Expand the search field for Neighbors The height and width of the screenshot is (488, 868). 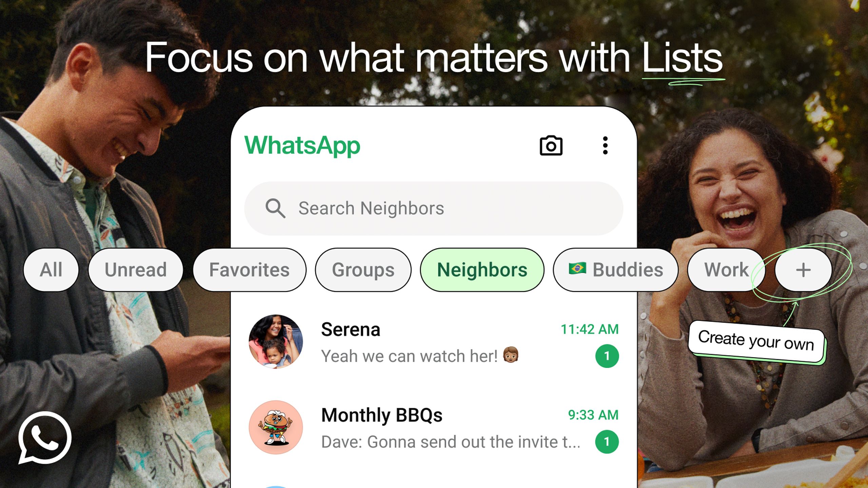tap(434, 208)
